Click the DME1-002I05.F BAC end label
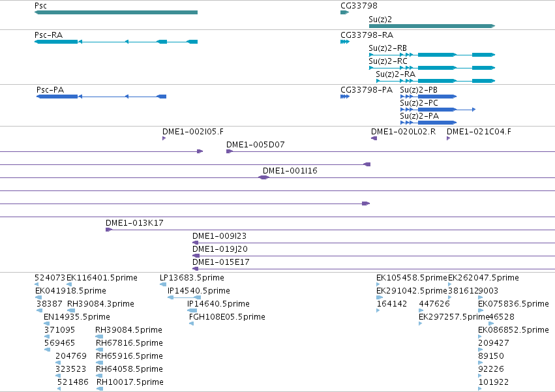Screen dimensions: 555x392 point(193,132)
